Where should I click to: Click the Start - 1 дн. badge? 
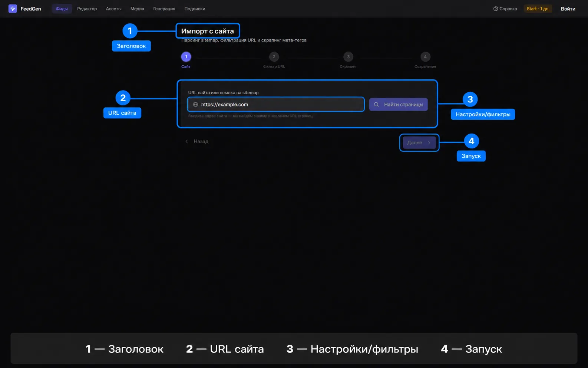[538, 9]
